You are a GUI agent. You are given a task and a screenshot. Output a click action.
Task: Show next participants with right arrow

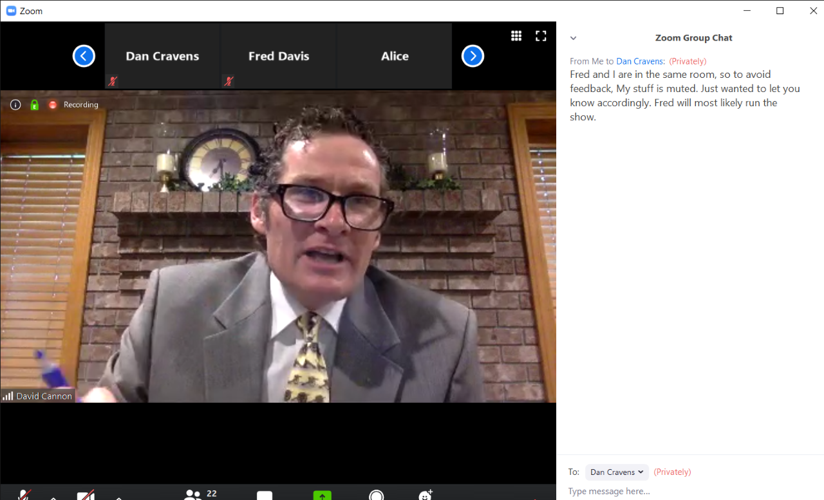(473, 56)
